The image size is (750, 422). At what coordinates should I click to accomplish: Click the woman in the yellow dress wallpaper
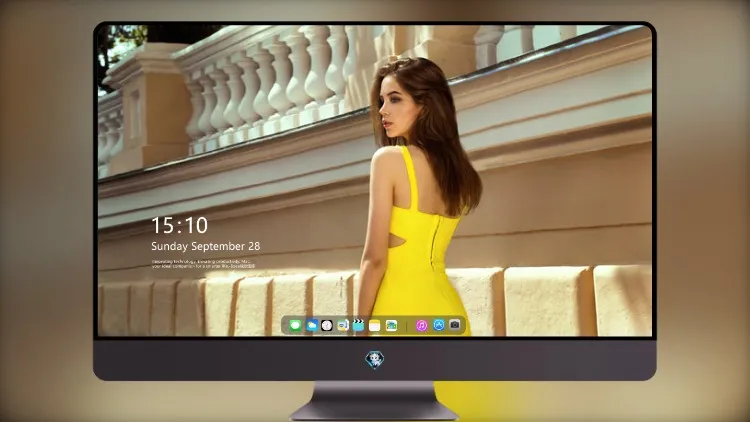tap(416, 201)
